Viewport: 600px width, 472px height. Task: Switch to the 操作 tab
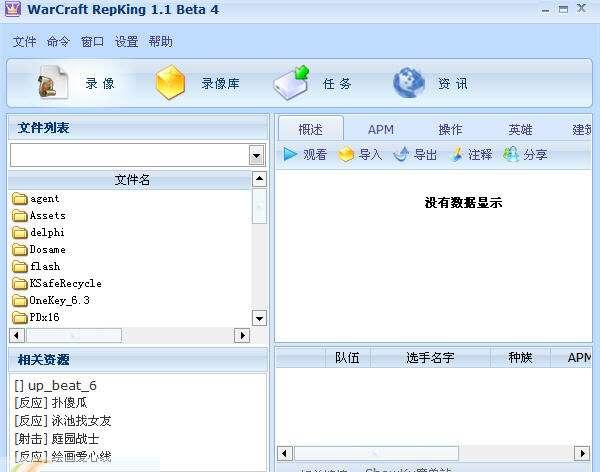[x=450, y=129]
